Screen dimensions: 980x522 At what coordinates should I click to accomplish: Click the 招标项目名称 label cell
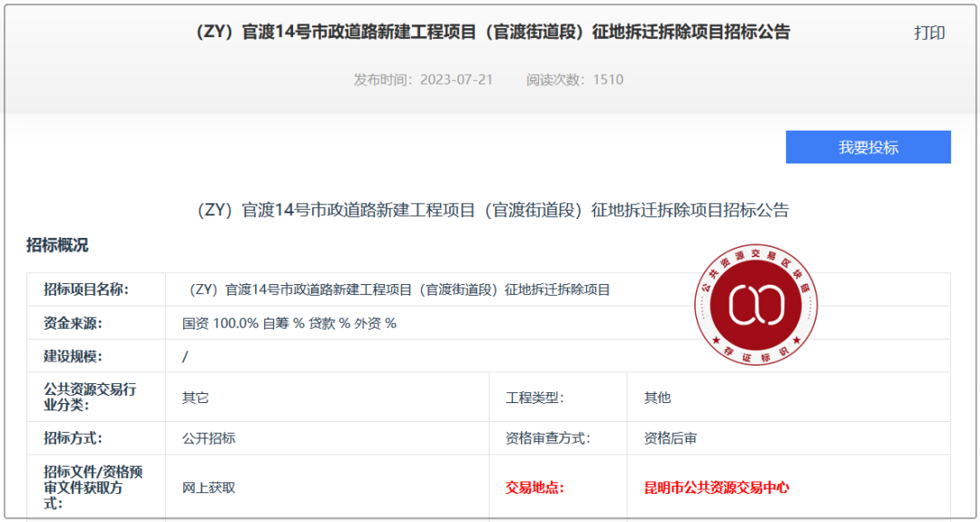(x=86, y=290)
